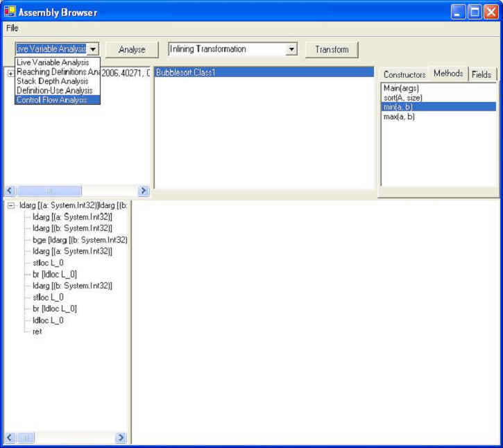Screen dimensions: 503x448
Task: Select Control Flow Analysis option
Action: click(52, 100)
